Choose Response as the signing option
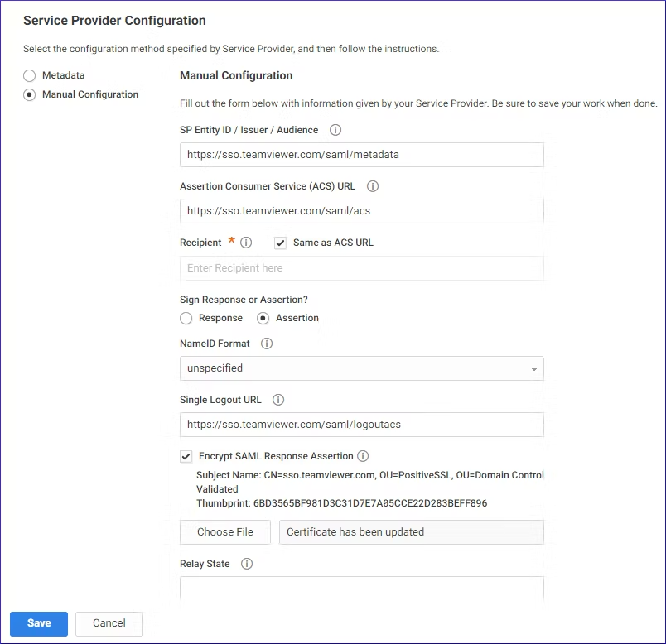The height and width of the screenshot is (644, 666). (186, 319)
